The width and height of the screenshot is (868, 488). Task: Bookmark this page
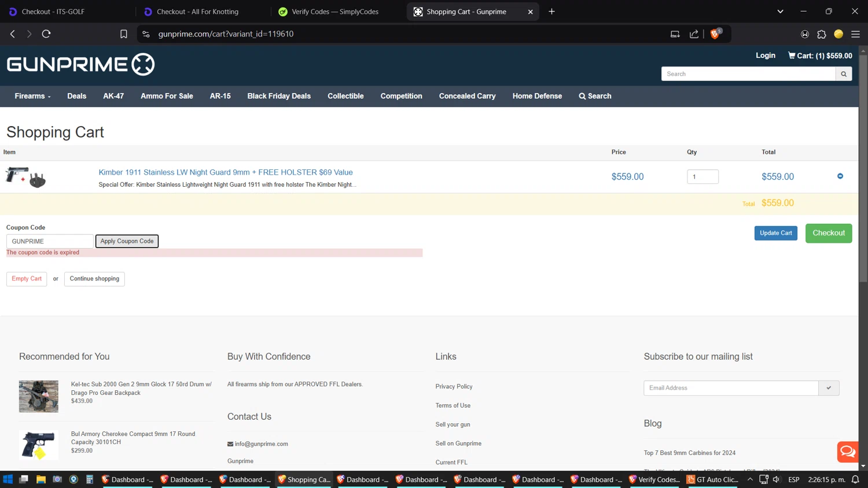[x=123, y=34]
